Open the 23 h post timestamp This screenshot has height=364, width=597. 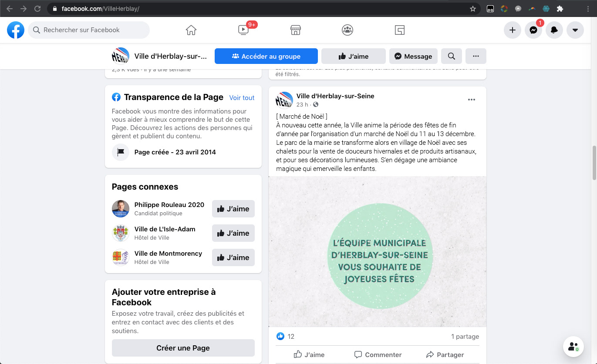[x=302, y=105]
